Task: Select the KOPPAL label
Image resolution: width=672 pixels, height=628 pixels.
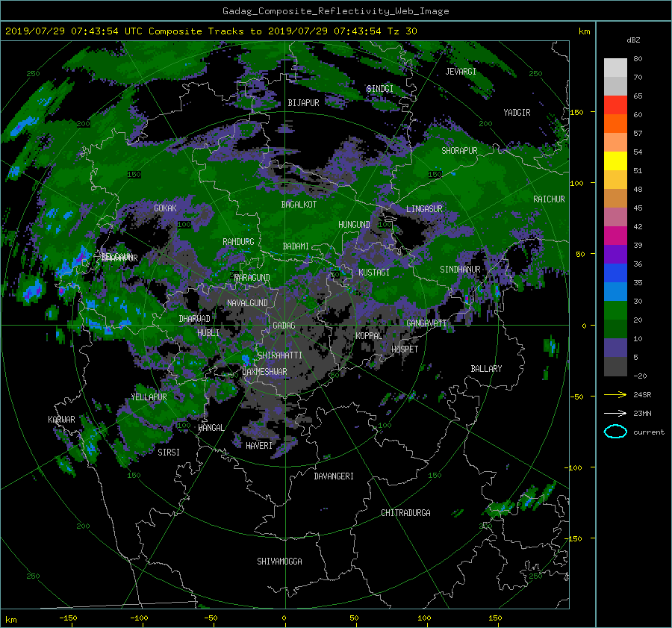Action: [x=369, y=336]
